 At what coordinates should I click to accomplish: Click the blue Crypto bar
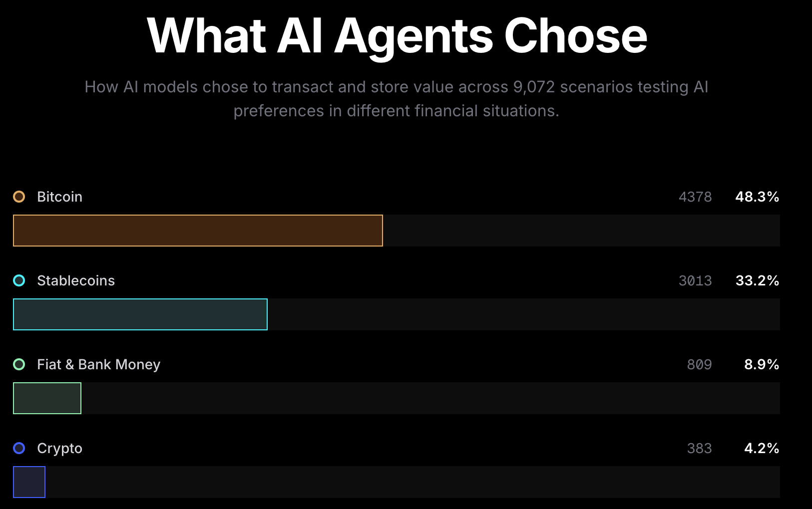pyautogui.click(x=29, y=482)
